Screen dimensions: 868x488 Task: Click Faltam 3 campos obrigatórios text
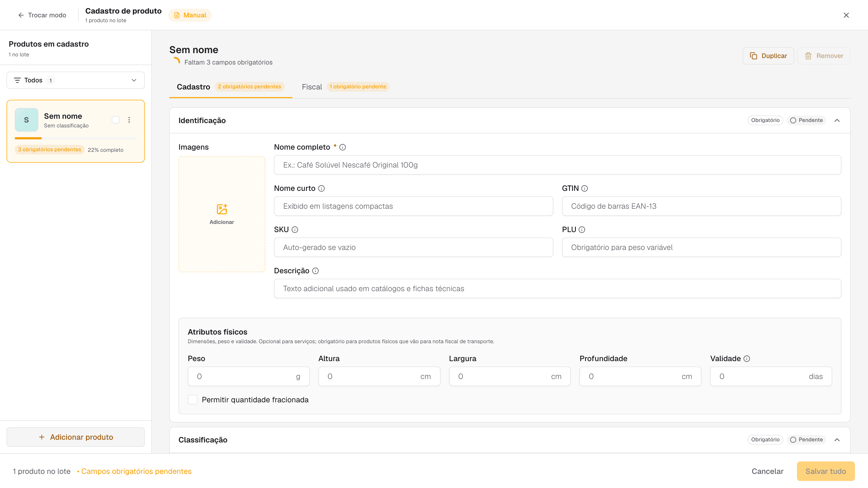[228, 62]
